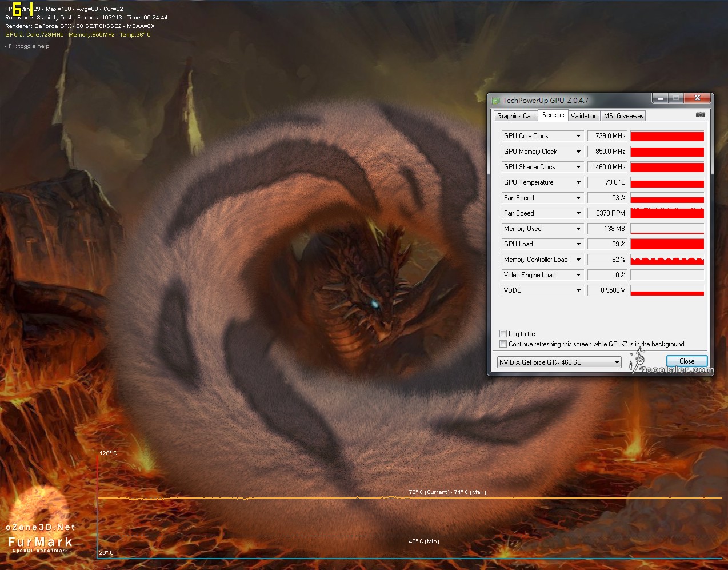Click the 20° C axis label
Viewport: 728px width, 570px height.
(x=106, y=553)
